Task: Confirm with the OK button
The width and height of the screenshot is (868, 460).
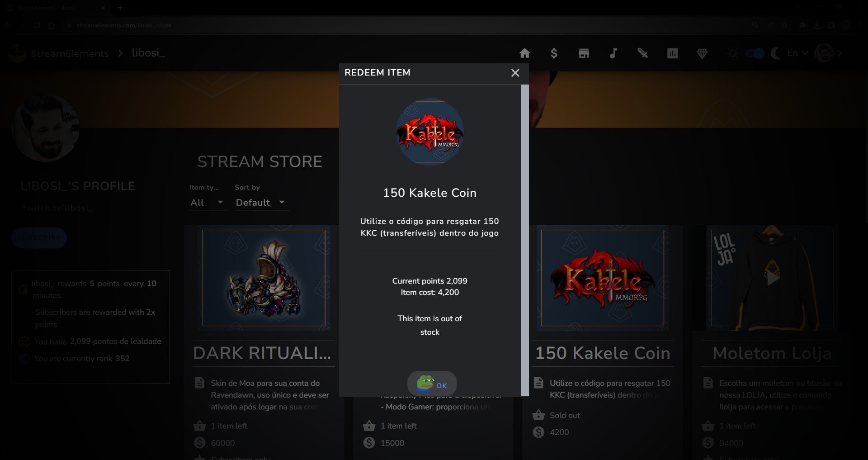Action: (432, 384)
